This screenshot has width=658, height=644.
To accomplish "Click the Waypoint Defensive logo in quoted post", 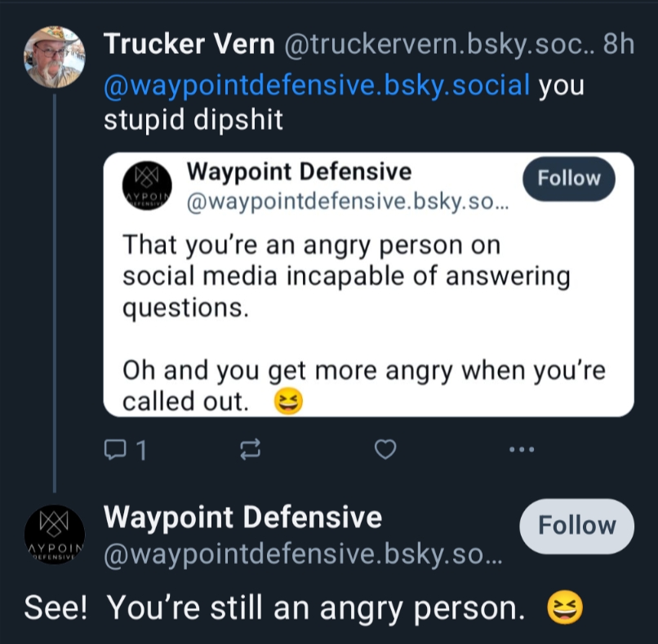I will point(148,187).
